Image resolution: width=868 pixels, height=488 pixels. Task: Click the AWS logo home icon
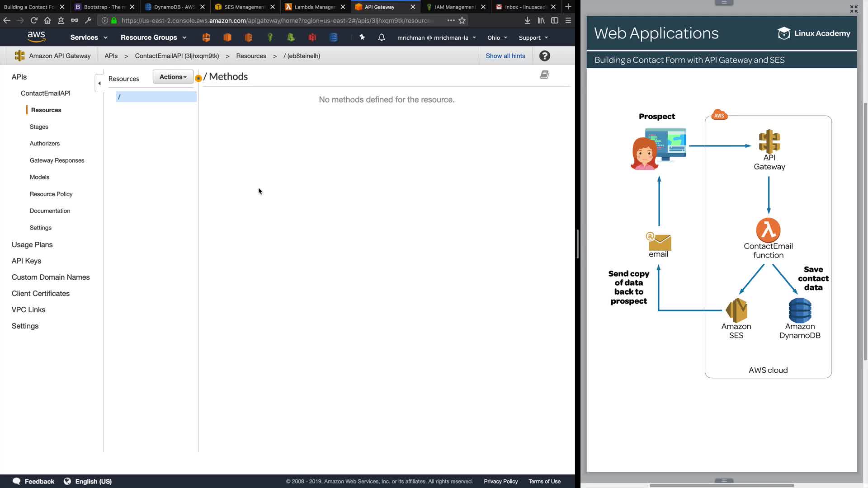pos(36,37)
